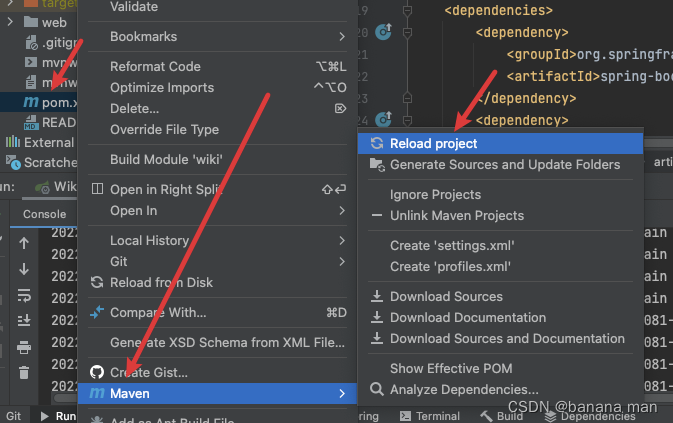Open Show Effective POM

click(500, 369)
